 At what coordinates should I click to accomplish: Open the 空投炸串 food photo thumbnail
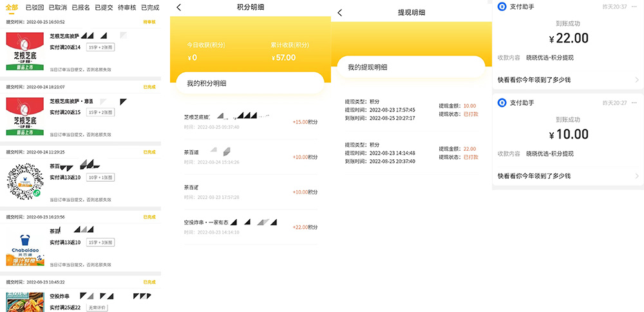pyautogui.click(x=25, y=302)
